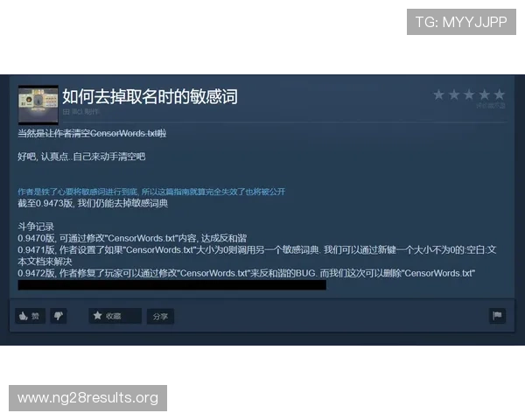The image size is (525, 420).
Task: Click the thumbs-down dislike button
Action: (59, 316)
